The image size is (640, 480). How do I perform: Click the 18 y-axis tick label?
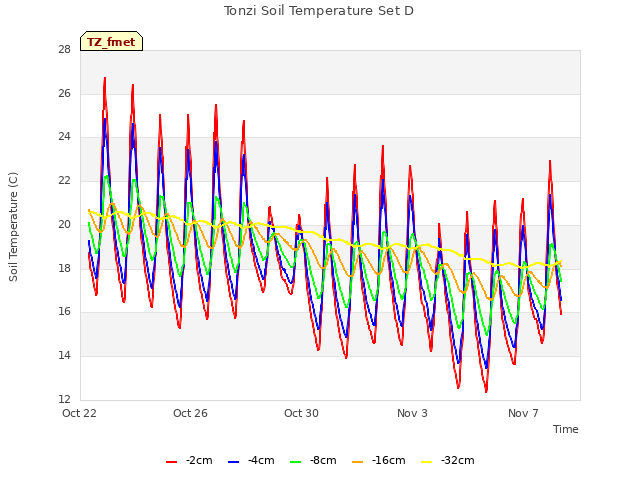(64, 268)
